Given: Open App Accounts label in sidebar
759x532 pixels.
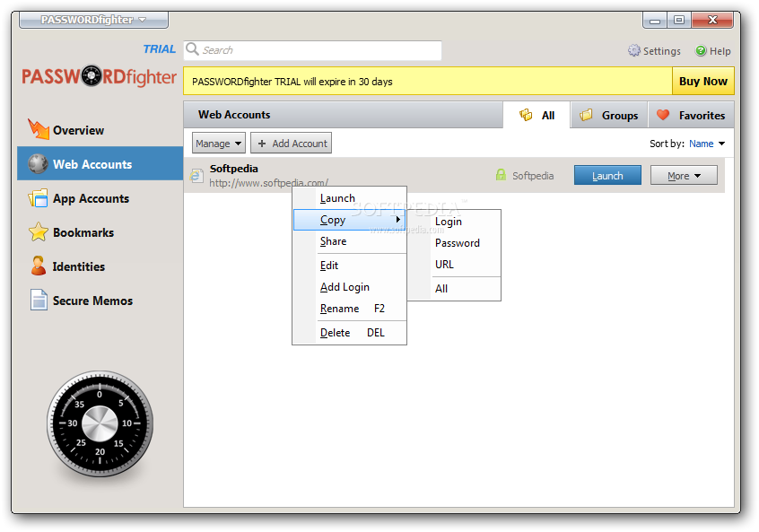Looking at the screenshot, I should (x=91, y=198).
